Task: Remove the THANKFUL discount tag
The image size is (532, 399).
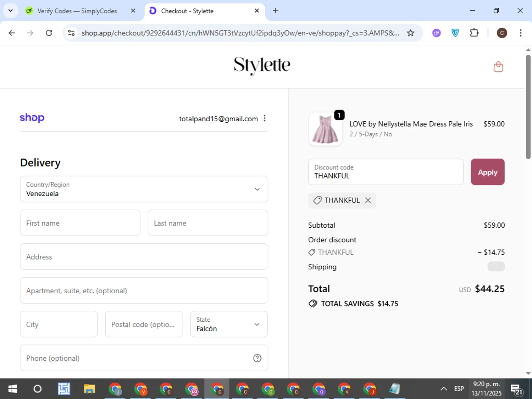Action: [368, 200]
